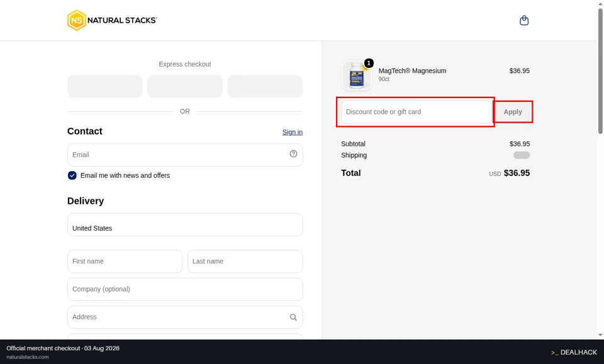Viewport: 604px width, 364px height.
Task: Click the Shipping label
Action: 354,155
